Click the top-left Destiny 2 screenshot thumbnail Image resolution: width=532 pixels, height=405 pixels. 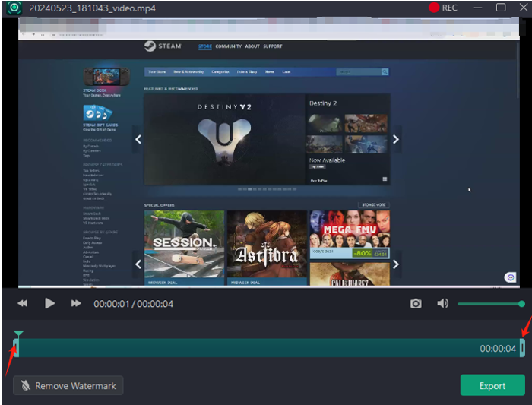tap(324, 123)
